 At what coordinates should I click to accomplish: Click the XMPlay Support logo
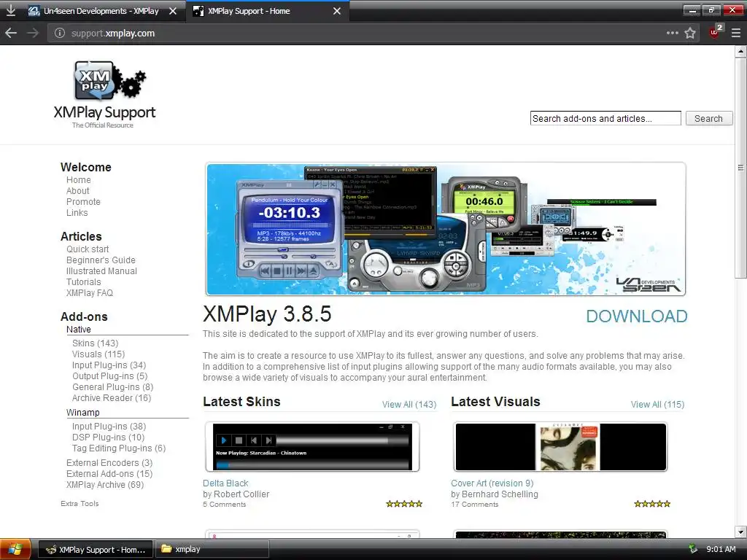coord(105,94)
